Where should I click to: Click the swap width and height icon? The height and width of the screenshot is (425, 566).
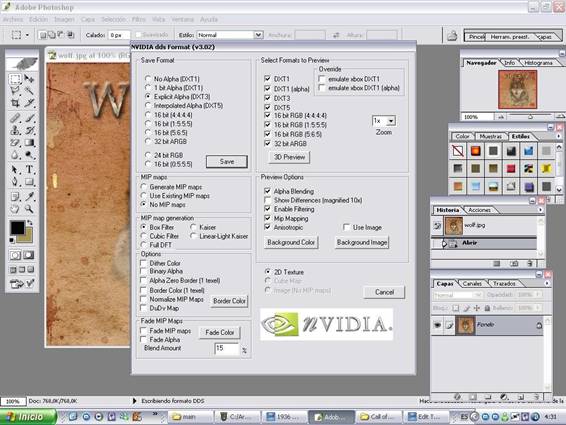tap(336, 35)
